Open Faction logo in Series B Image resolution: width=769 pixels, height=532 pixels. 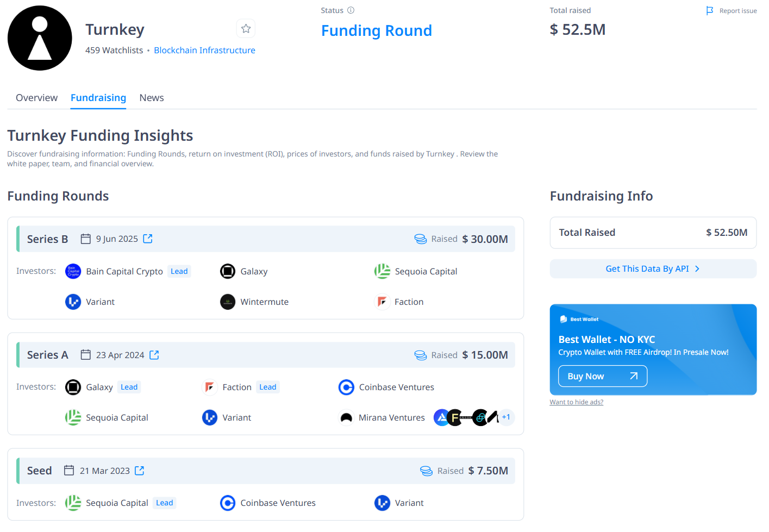coord(382,302)
